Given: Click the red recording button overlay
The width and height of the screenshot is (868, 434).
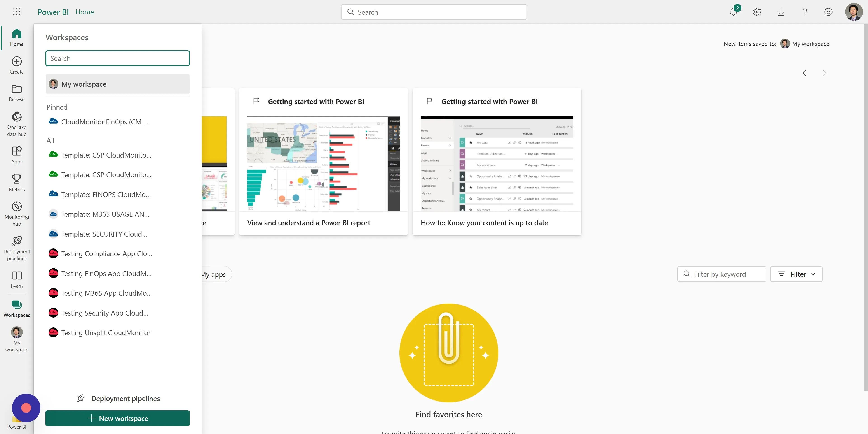Looking at the screenshot, I should click(x=26, y=408).
